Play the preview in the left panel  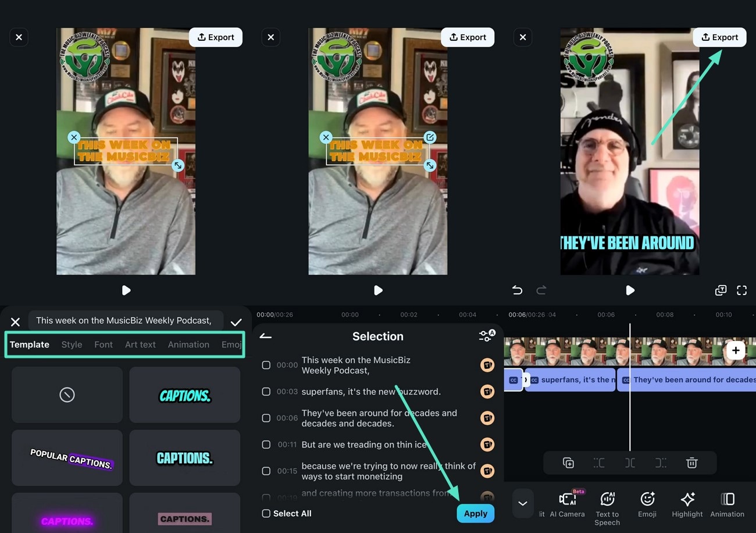(x=126, y=290)
